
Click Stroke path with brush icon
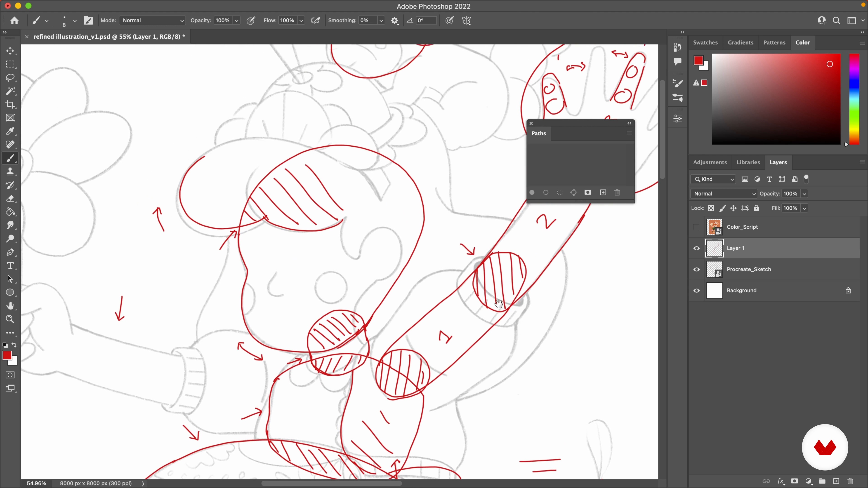tap(546, 193)
